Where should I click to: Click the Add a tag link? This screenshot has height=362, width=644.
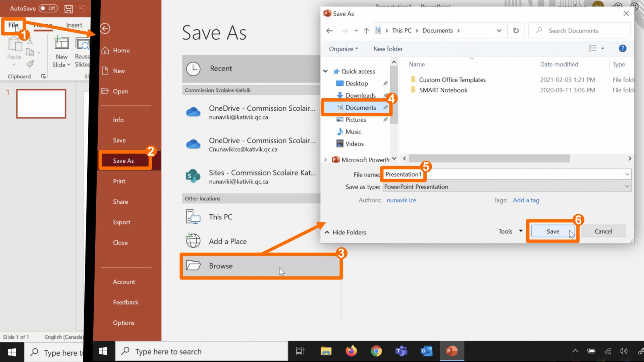click(x=526, y=200)
